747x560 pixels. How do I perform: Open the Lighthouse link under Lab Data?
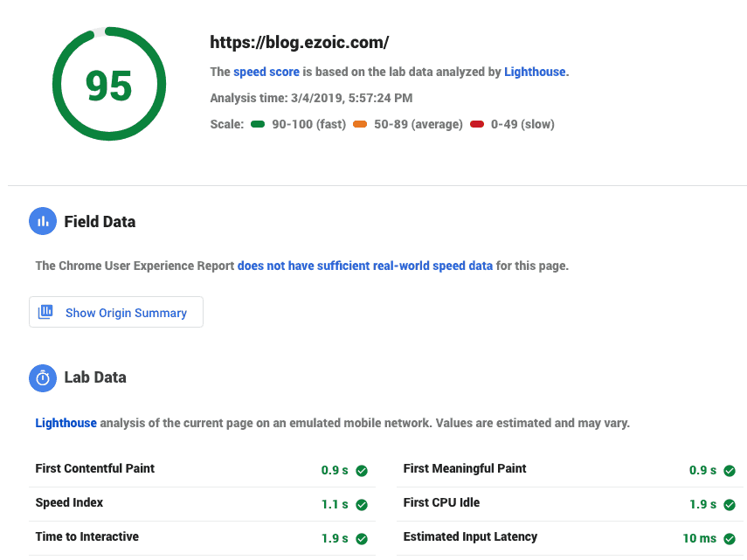coord(66,423)
